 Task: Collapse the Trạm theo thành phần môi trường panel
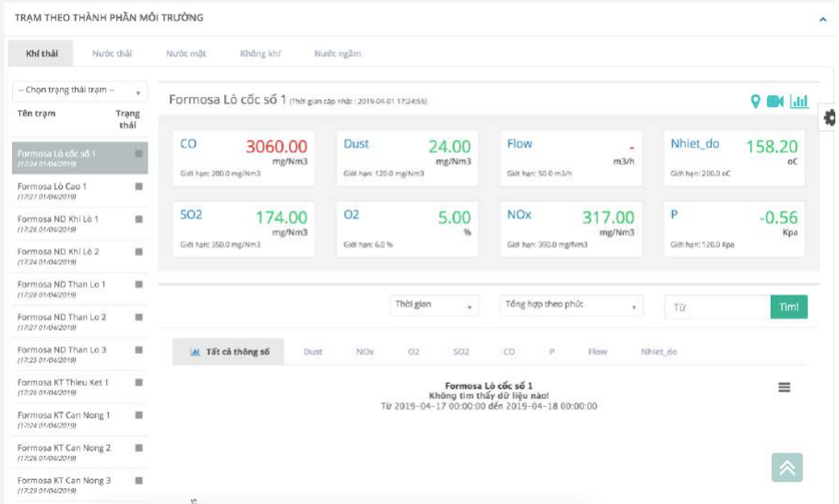click(822, 19)
